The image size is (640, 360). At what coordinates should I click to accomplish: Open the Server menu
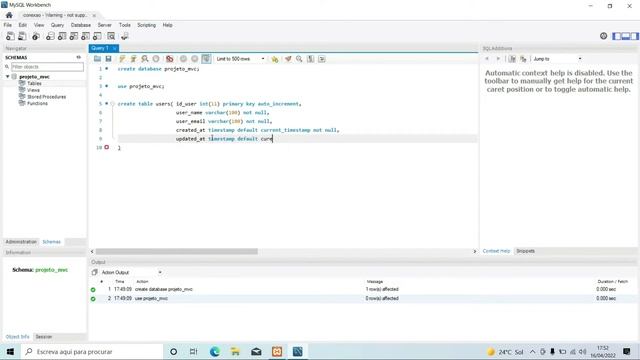pyautogui.click(x=104, y=25)
